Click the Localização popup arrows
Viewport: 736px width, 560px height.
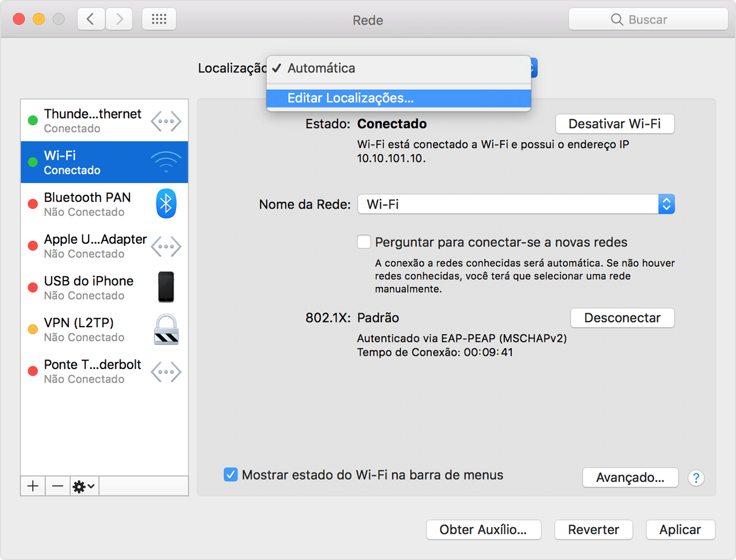click(x=534, y=68)
